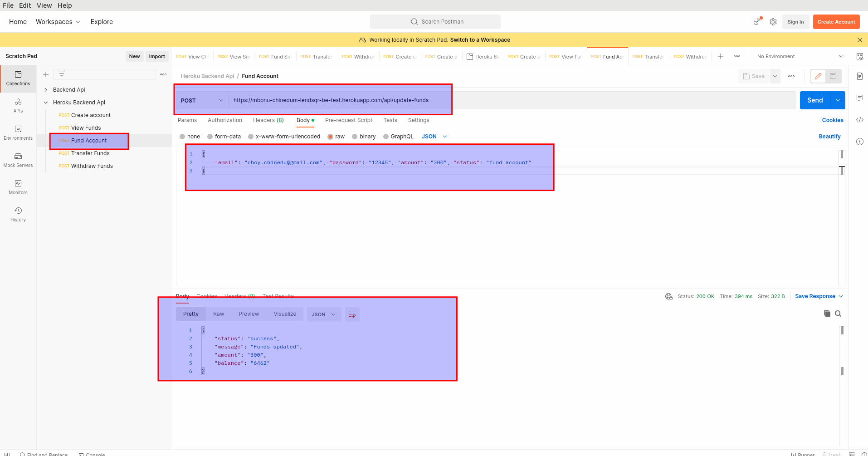
Task: Select the form-data body type radio
Action: coord(210,137)
